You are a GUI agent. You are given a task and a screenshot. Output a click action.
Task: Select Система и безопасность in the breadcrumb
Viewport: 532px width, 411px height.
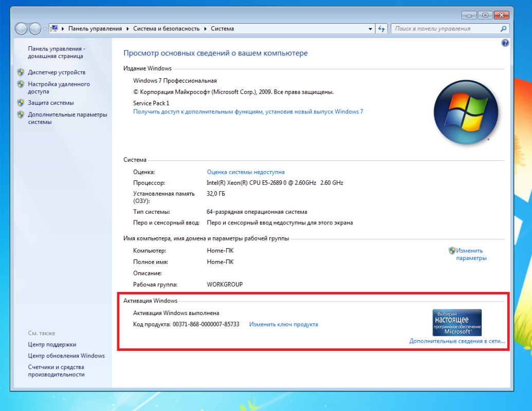(x=166, y=29)
